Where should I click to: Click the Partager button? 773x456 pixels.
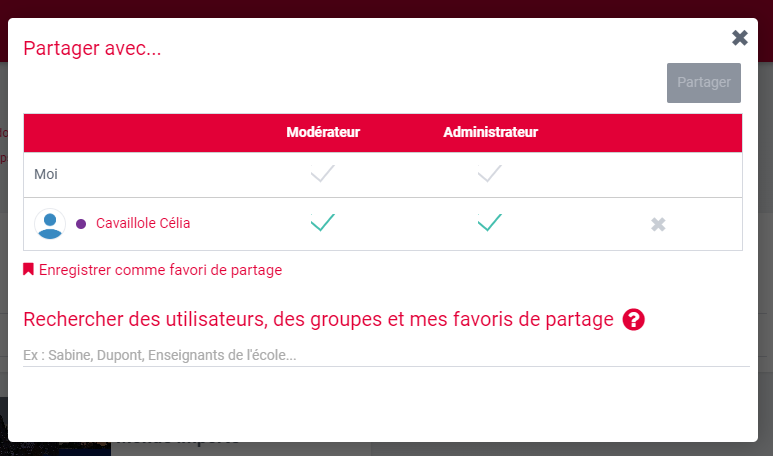[704, 83]
